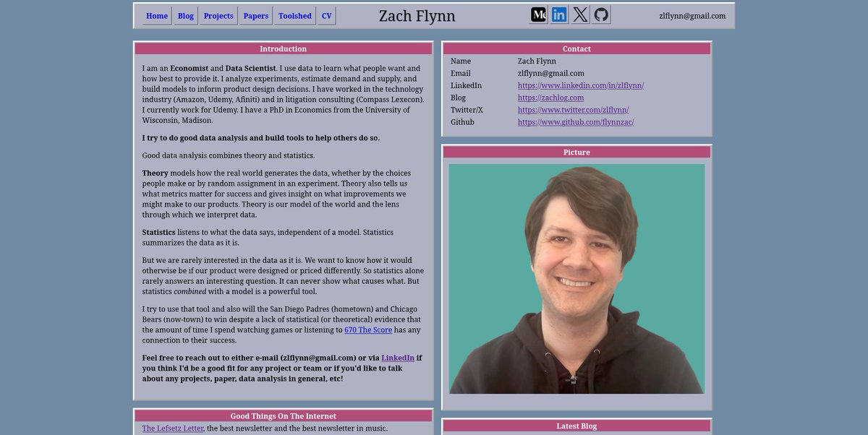Visit The Lefsetz Letter link
This screenshot has height=435, width=868.
(172, 428)
